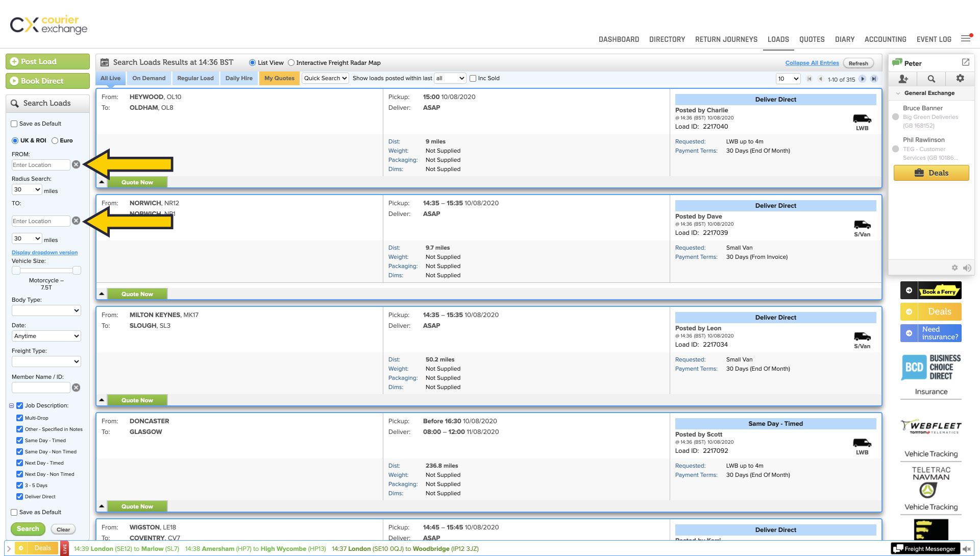Open the Body Type dropdown
This screenshot has width=980, height=556.
[x=46, y=310]
